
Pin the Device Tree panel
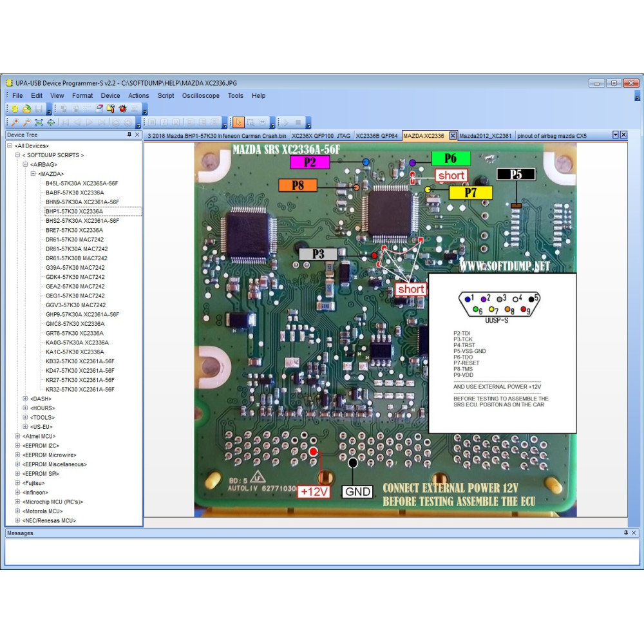(129, 135)
